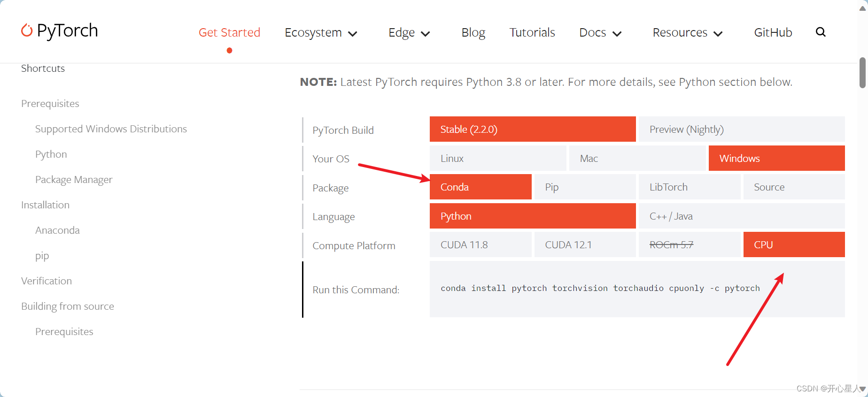Jump to the Installation shortcut
The width and height of the screenshot is (868, 397).
(45, 205)
